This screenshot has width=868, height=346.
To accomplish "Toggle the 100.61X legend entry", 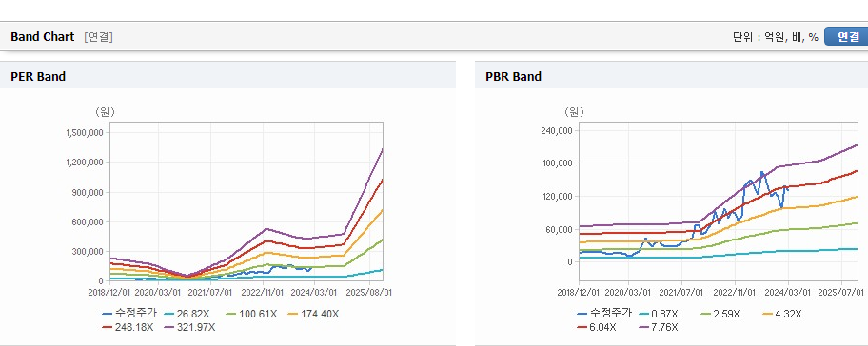I will pos(252,314).
